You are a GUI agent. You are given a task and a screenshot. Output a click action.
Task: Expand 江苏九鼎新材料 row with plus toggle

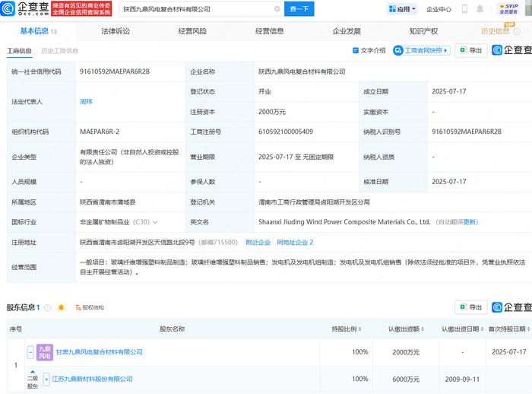(x=46, y=379)
